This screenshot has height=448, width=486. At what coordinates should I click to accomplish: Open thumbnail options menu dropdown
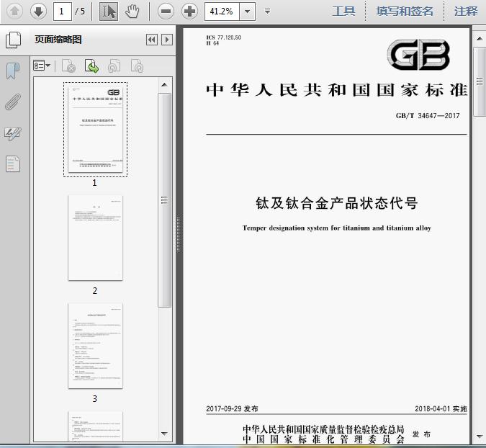[x=42, y=66]
